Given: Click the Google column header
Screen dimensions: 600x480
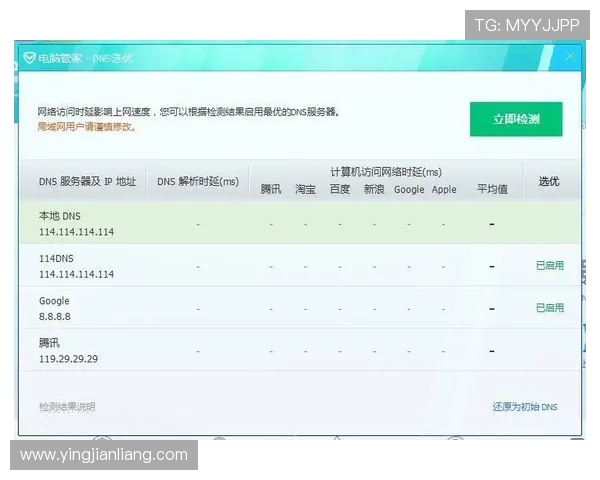Looking at the screenshot, I should click(x=409, y=190).
